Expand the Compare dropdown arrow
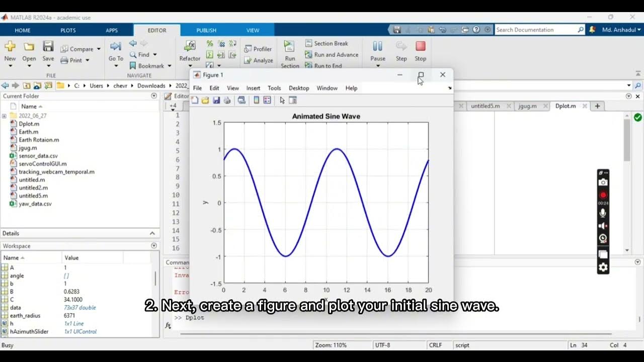This screenshot has width=644, height=362. point(99,49)
